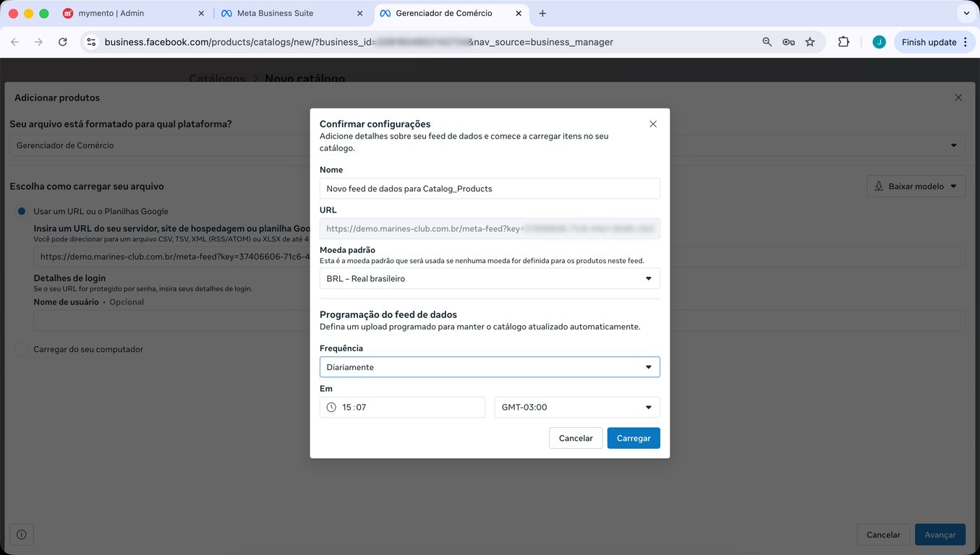Click the info icon at bottom left
Screen dimensions: 980x555
(x=22, y=535)
